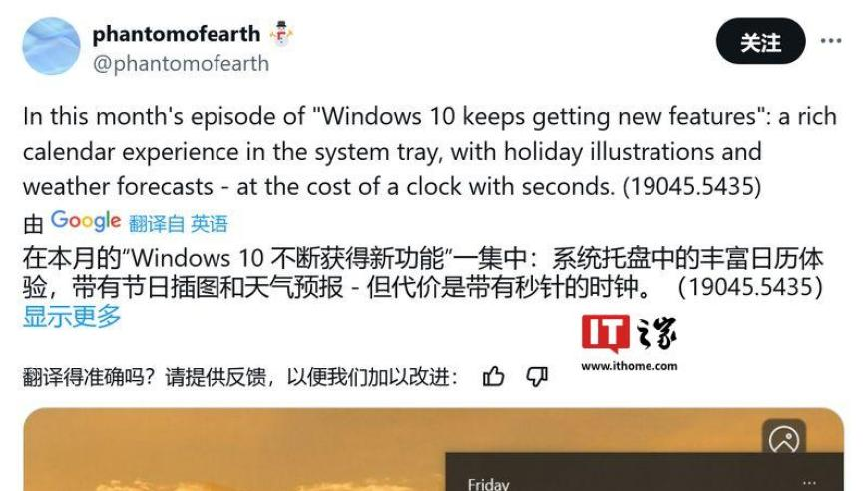868x491 pixels.
Task: Open the three-dot more options menu
Action: tap(831, 40)
